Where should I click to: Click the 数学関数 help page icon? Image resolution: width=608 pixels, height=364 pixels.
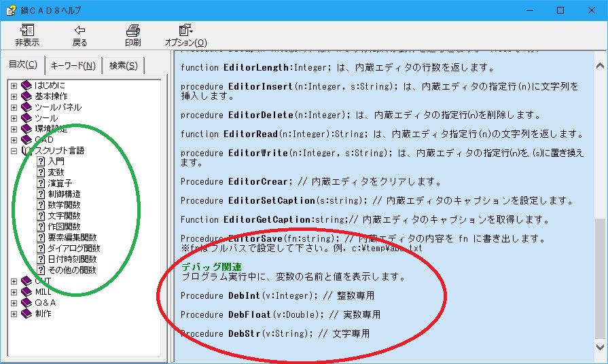[x=41, y=204]
